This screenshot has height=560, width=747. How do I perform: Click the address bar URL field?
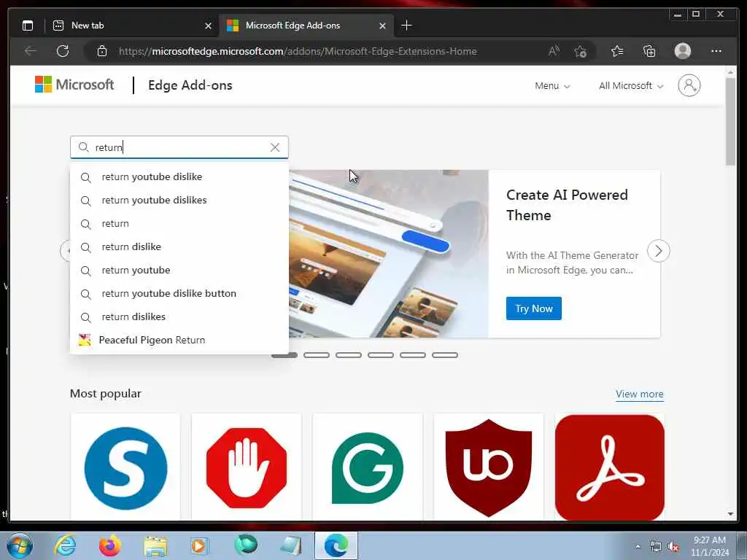pyautogui.click(x=298, y=51)
